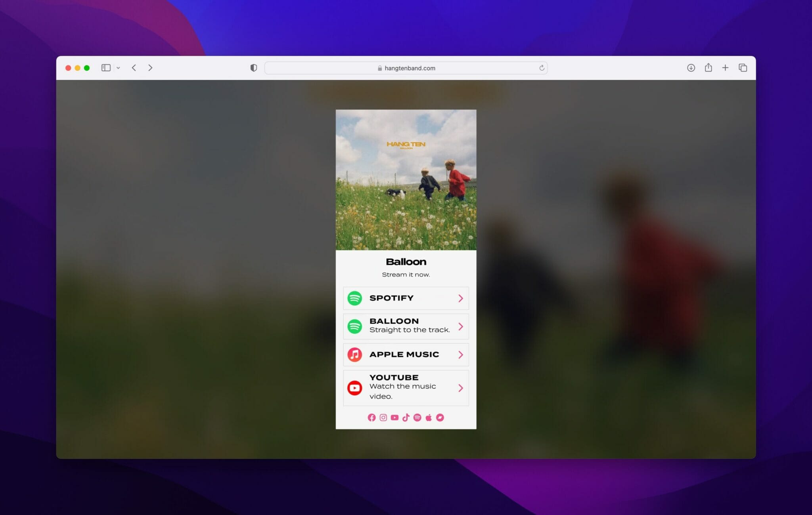812x515 pixels.
Task: Open the Instagram social icon
Action: [383, 418]
